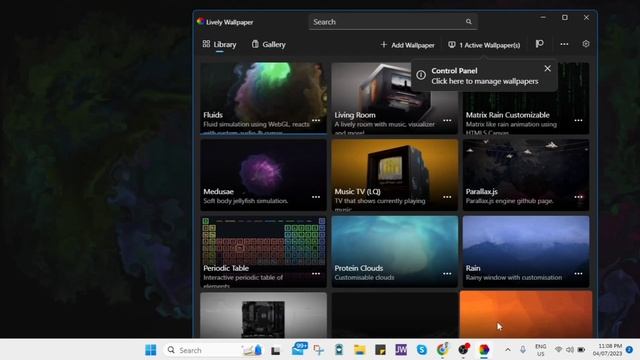Open options menu for Periodic Table
Viewport: 640px width, 360px height.
(316, 273)
